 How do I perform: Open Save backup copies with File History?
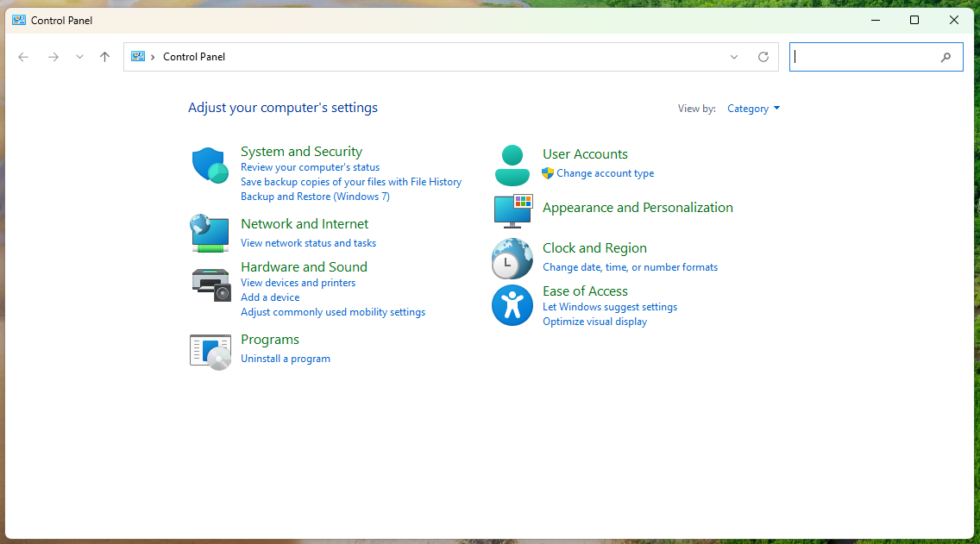(351, 182)
